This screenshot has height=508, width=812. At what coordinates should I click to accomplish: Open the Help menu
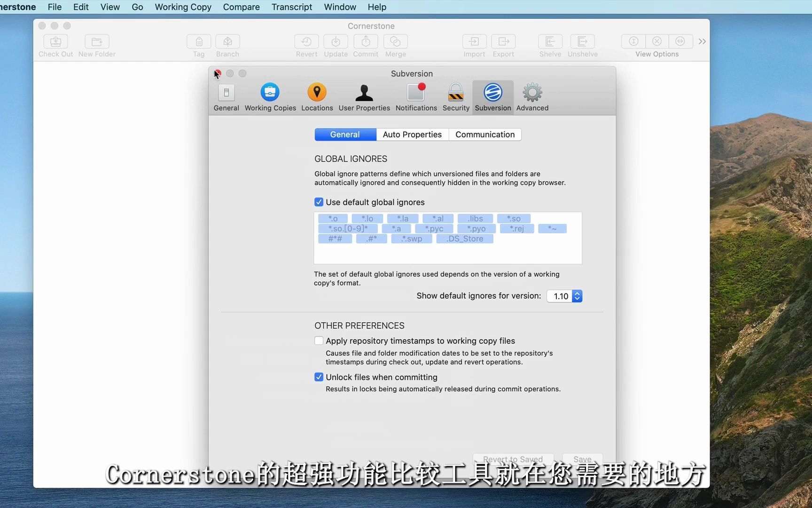377,7
